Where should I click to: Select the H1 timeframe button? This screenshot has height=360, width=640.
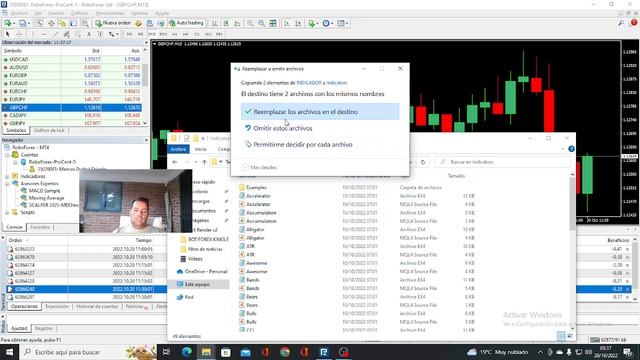tap(174, 34)
